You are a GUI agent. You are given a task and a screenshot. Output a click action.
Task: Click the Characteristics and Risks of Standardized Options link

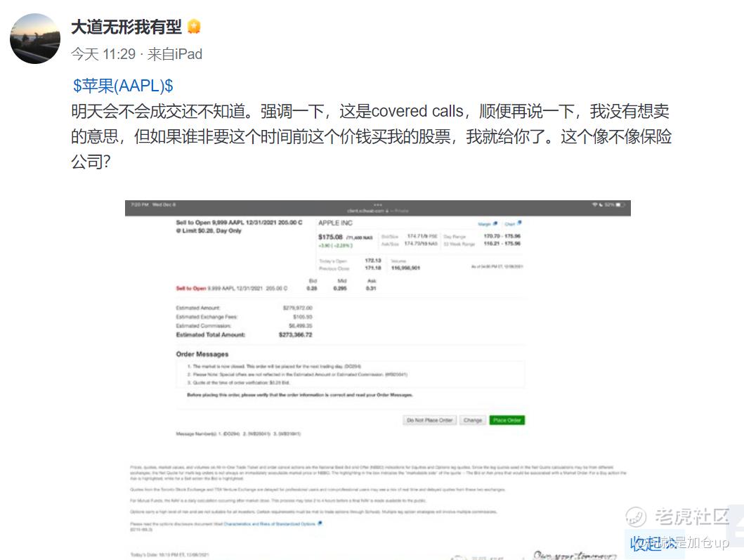point(270,523)
